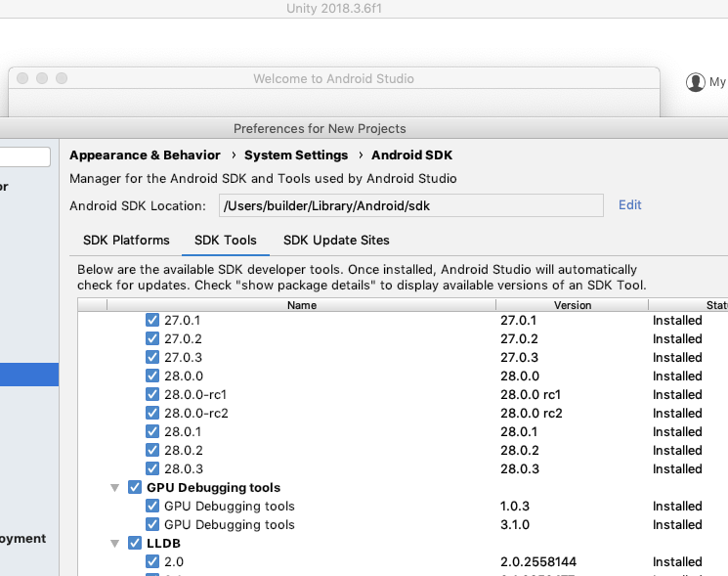Uncheck the LLDB 2.0 checkbox
The width and height of the screenshot is (728, 576).
pyautogui.click(x=152, y=561)
